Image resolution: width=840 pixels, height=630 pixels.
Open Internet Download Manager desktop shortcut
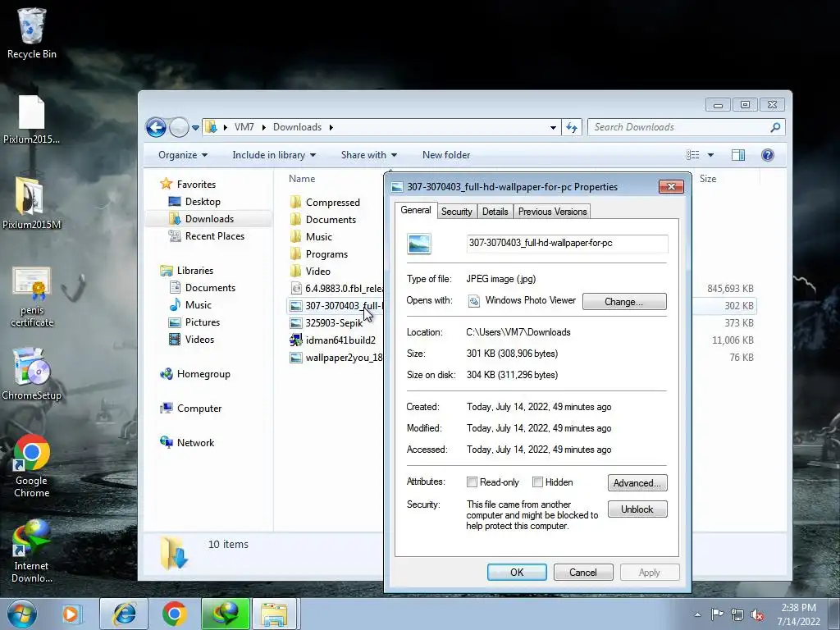click(x=32, y=551)
